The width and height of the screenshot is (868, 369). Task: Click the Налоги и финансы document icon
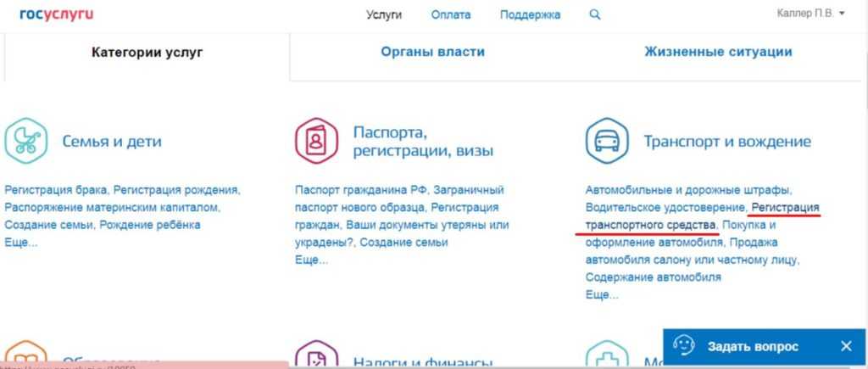point(316,355)
